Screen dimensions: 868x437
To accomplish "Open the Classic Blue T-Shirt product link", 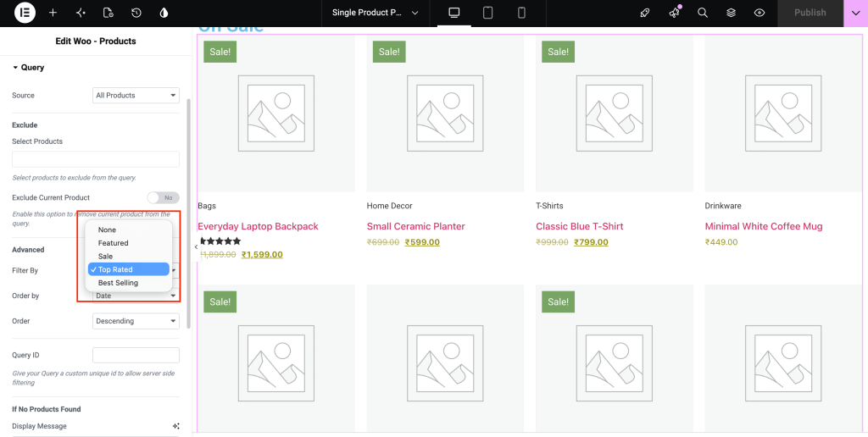I will (580, 226).
